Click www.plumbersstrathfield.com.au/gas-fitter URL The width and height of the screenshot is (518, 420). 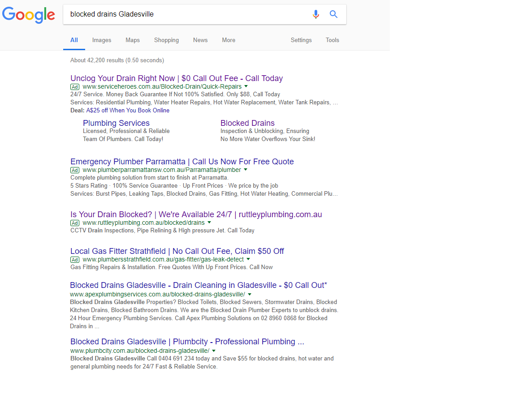163,259
